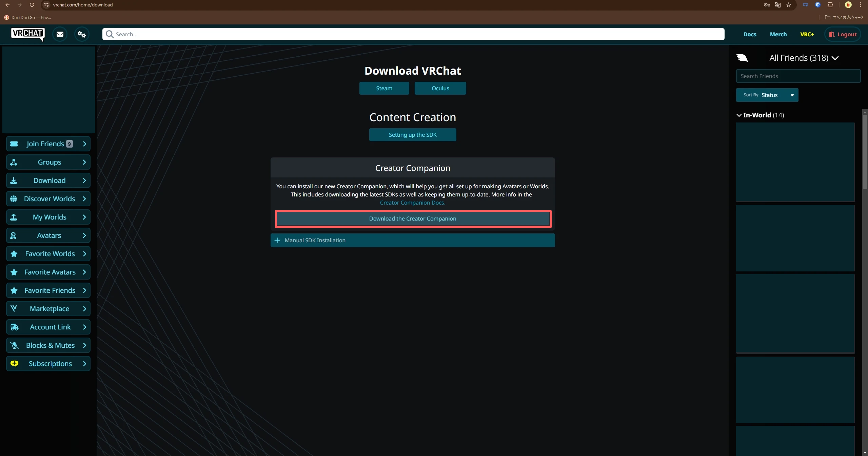Click the first In-World friend card
Screen dimensions: 868x456
click(795, 162)
